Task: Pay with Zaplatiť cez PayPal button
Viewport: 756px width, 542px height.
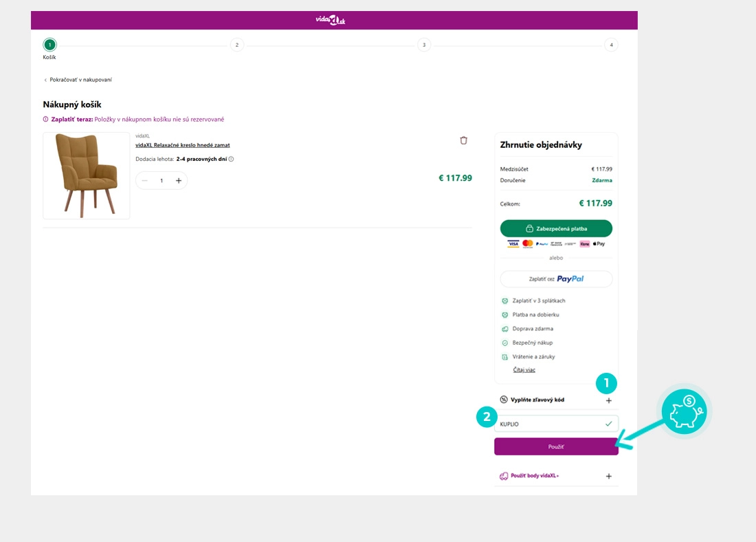Action: pyautogui.click(x=556, y=279)
